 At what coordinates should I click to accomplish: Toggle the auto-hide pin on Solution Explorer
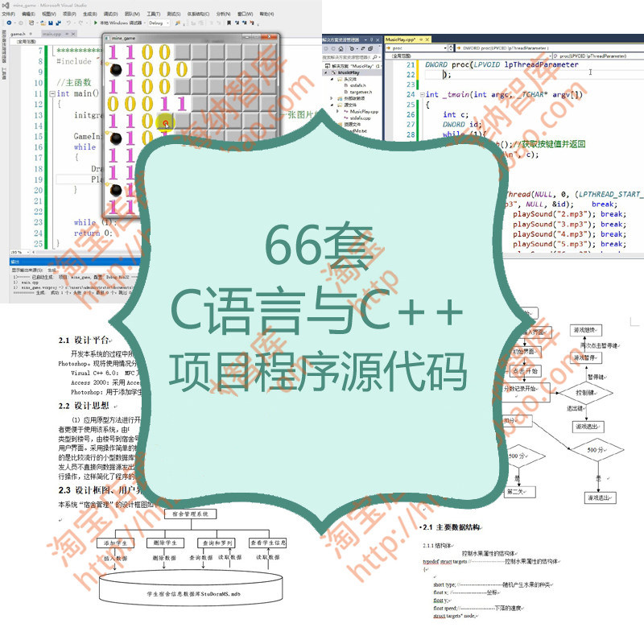click(x=371, y=39)
